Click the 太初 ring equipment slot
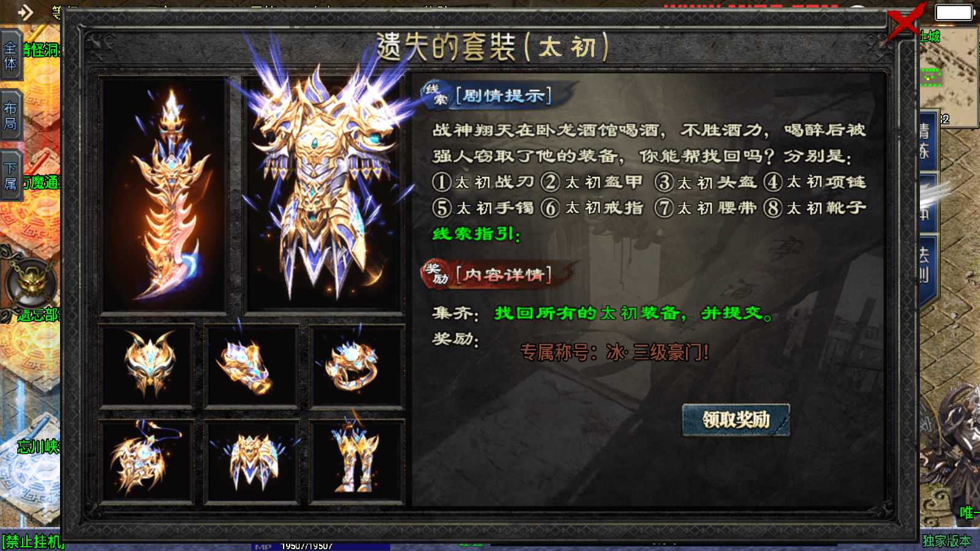 [x=356, y=367]
